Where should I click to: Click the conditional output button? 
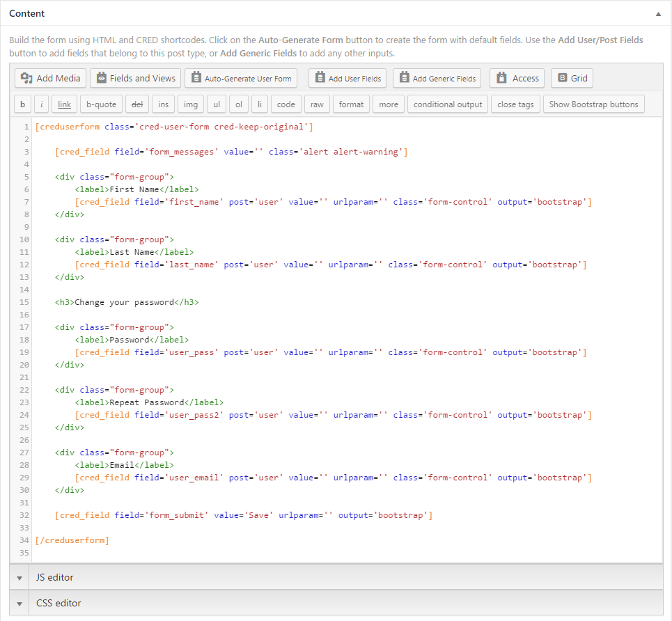tap(448, 104)
